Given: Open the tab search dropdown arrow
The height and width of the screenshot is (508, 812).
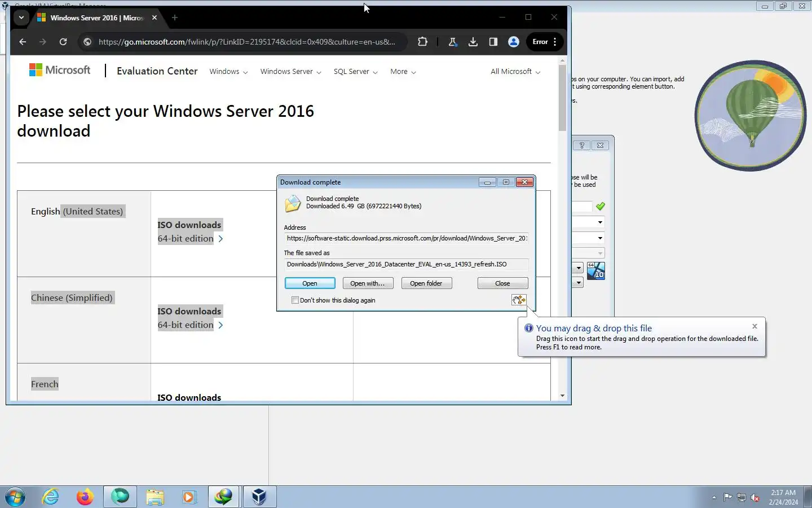Looking at the screenshot, I should tap(21, 17).
